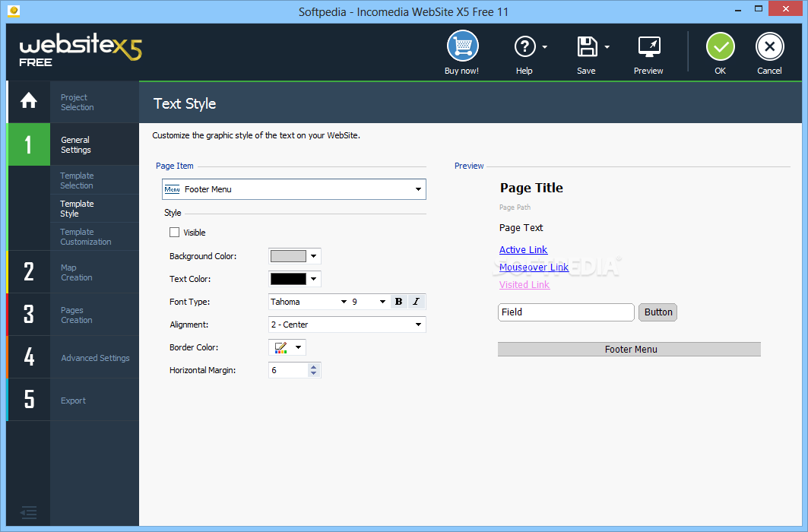Viewport: 808px width, 532px height.
Task: Open Template Selection sub-item
Action: click(77, 180)
